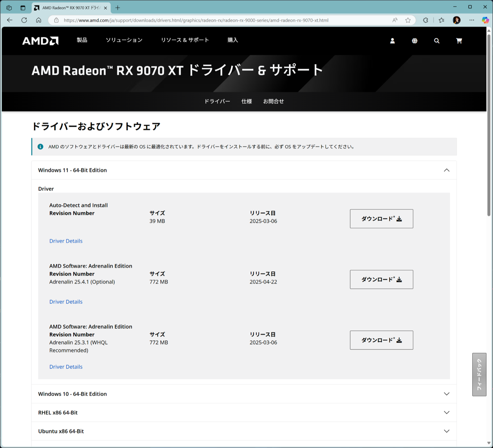The width and height of the screenshot is (493, 448).
Task: Click the "Adrenalin 25.4.1 (Optional)" revision text
Action: point(82,282)
